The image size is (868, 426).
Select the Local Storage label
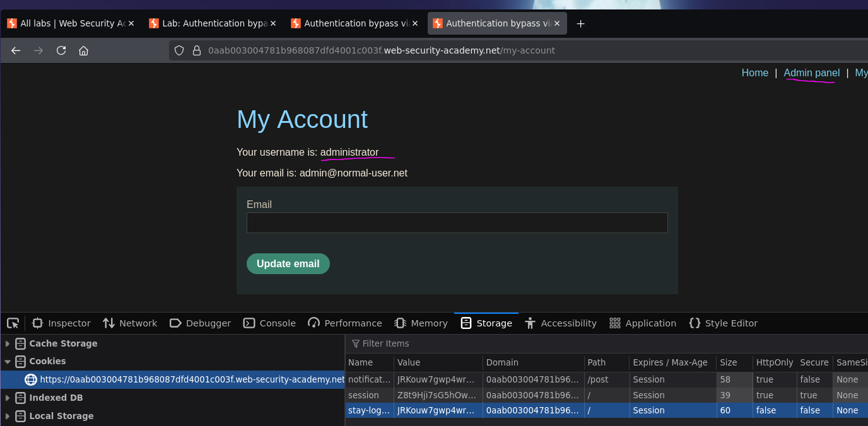[x=61, y=416]
